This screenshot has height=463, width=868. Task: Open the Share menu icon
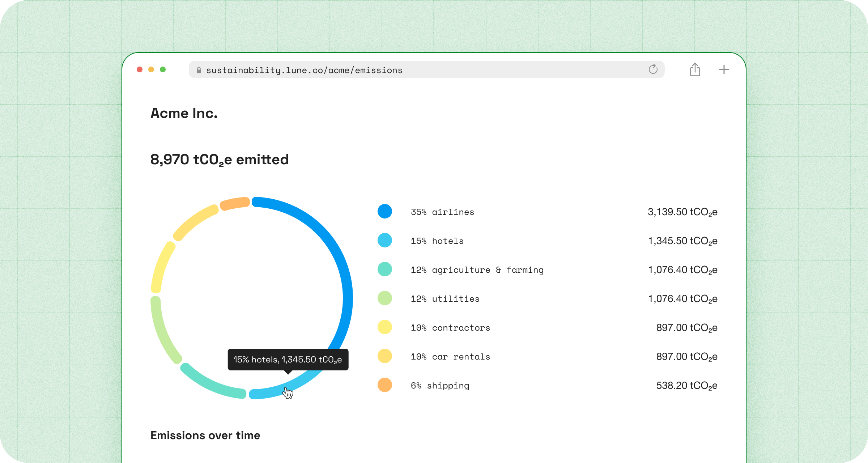coord(694,69)
